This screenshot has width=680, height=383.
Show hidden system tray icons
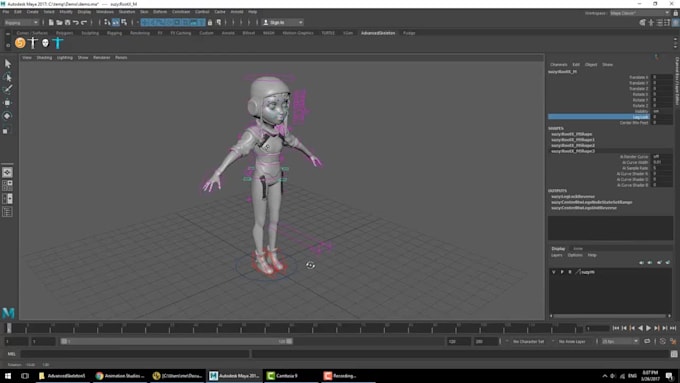605,376
